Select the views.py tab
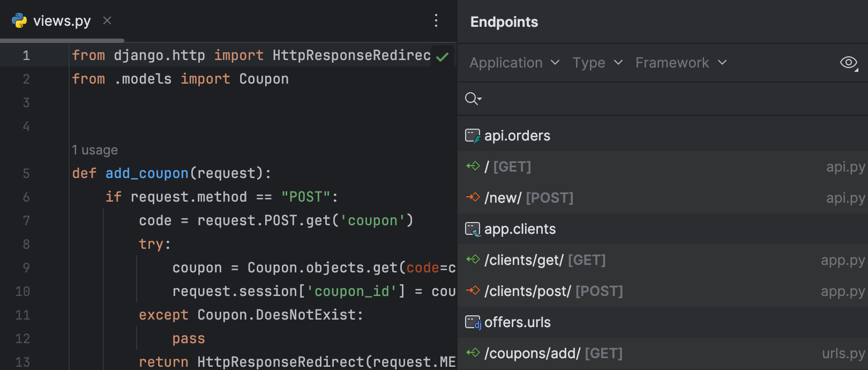 [x=62, y=21]
